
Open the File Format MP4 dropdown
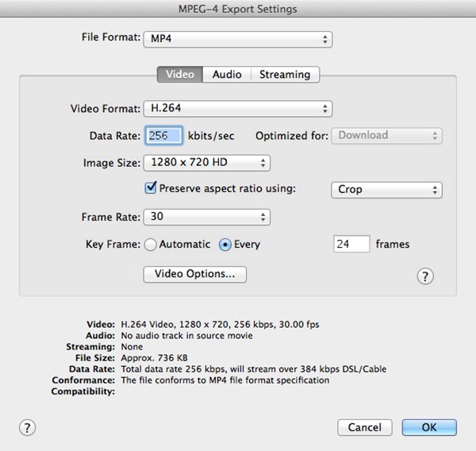point(237,39)
